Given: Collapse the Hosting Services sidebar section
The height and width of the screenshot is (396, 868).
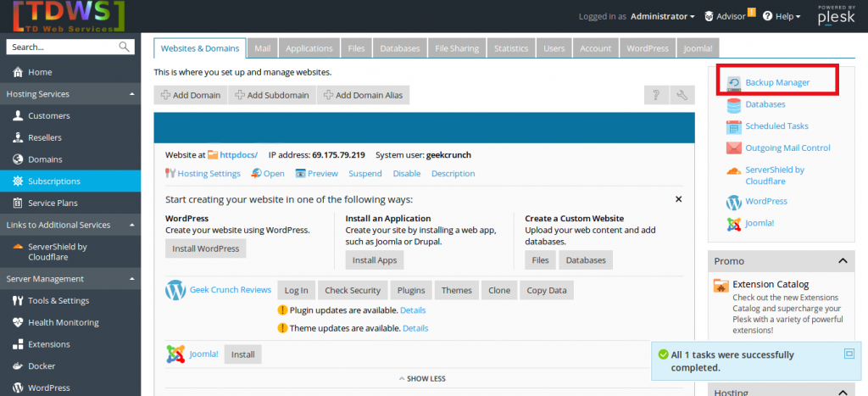Looking at the screenshot, I should tap(131, 94).
